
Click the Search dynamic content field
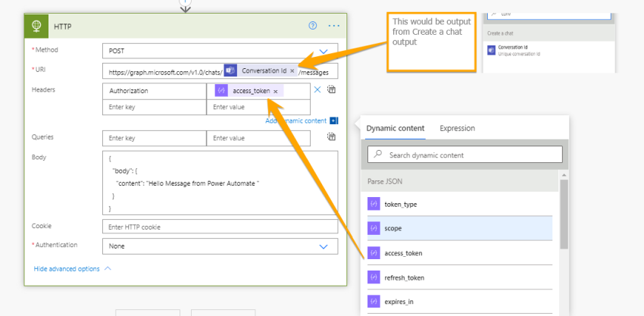click(x=465, y=155)
